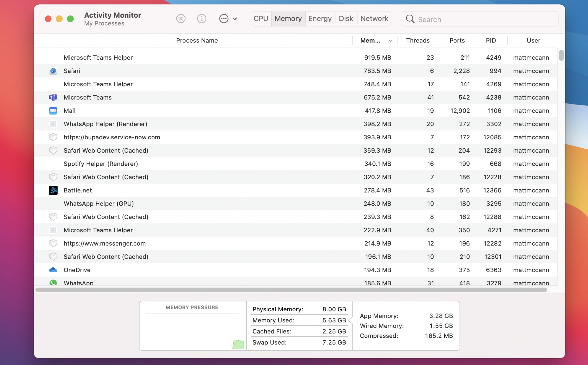Click shield icon beside bupadev.service-now.com
588x365 pixels.
coord(53,137)
